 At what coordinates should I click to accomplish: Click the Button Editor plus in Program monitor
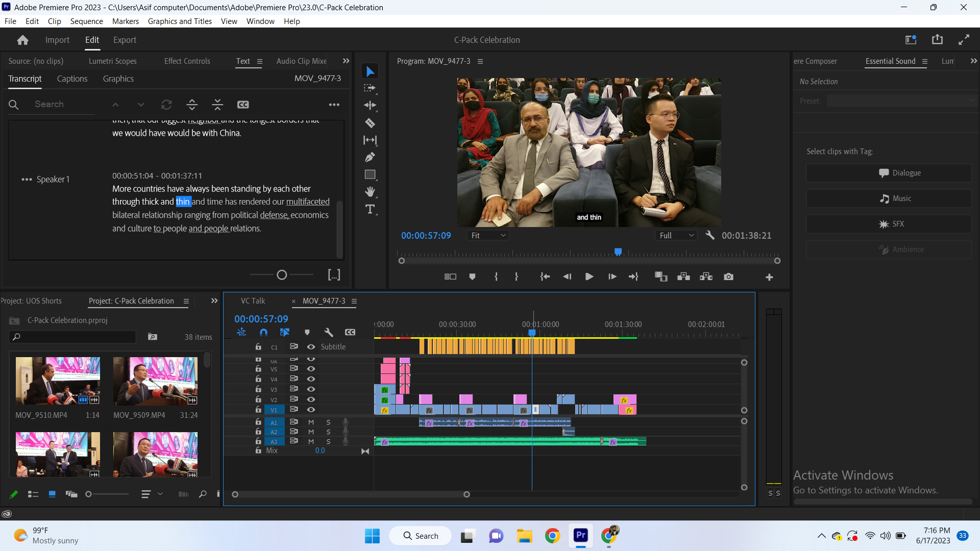click(769, 277)
